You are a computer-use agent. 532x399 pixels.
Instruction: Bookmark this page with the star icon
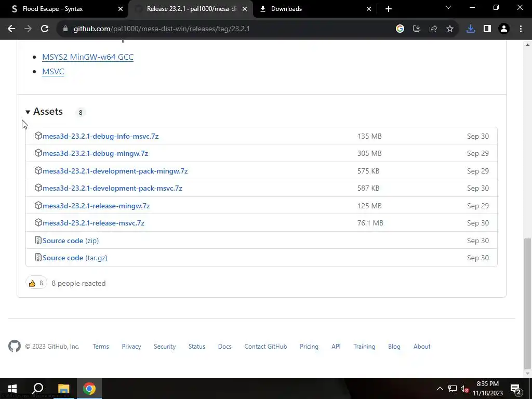click(450, 29)
